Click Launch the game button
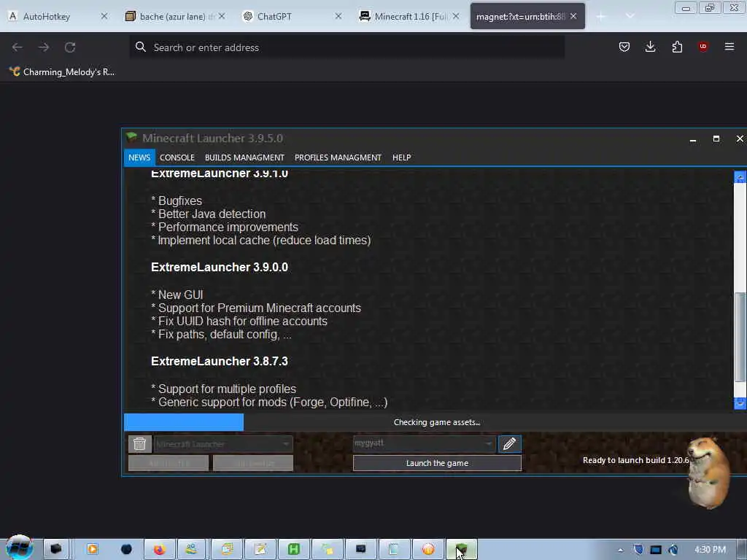The image size is (747, 560). (437, 463)
